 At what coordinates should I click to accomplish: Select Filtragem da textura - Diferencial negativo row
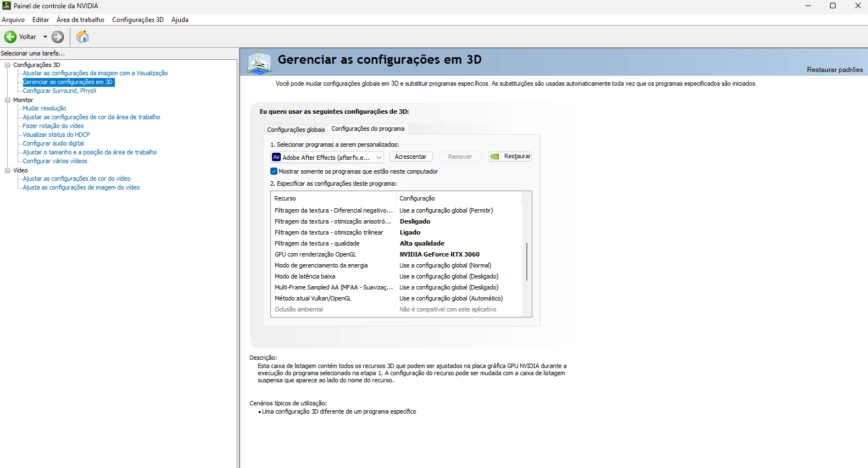click(x=396, y=210)
